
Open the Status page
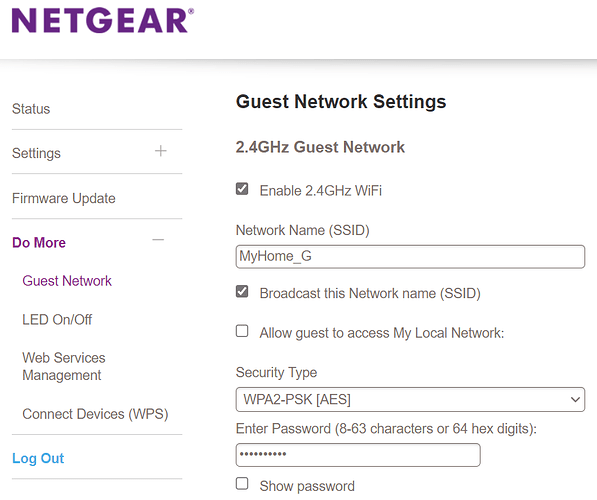[31, 109]
